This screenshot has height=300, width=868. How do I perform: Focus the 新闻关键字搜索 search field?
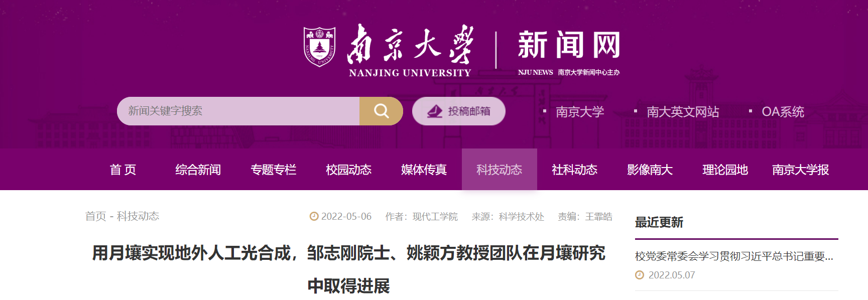click(x=238, y=111)
